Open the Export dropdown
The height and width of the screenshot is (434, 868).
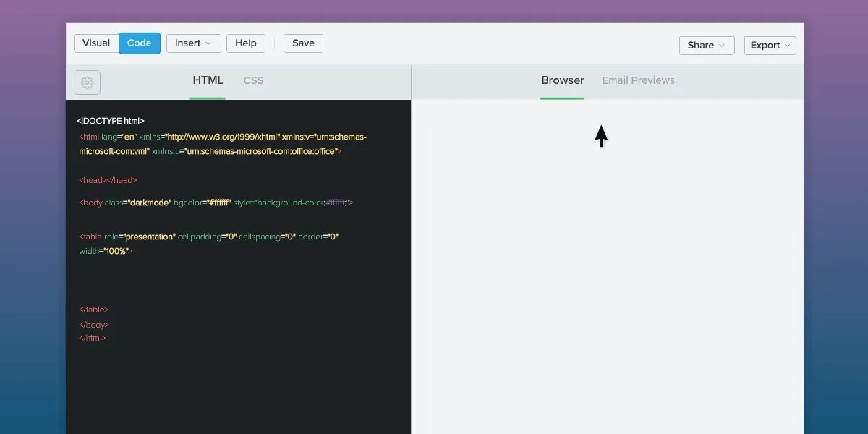pos(770,45)
